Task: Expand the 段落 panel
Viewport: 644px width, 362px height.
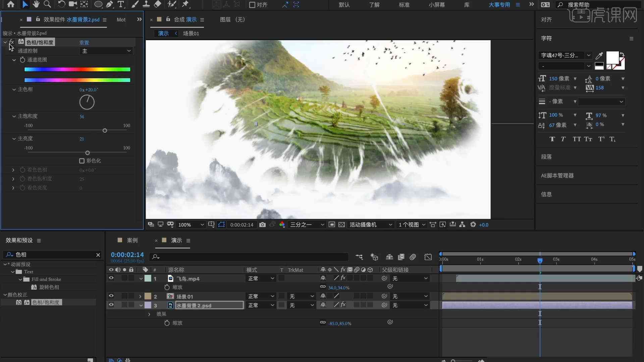Action: (546, 157)
